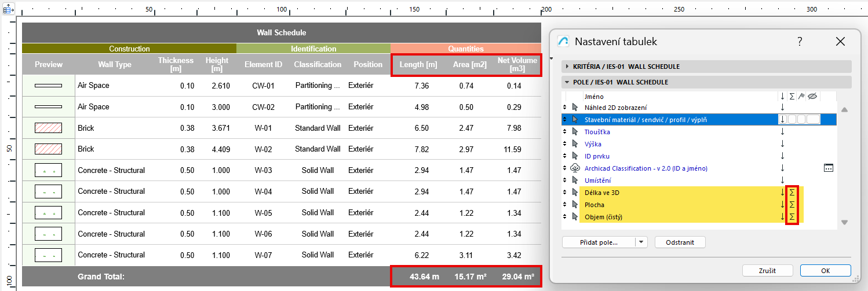Click the schedule layout icon at ruler corner
The width and height of the screenshot is (868, 291).
[9, 10]
